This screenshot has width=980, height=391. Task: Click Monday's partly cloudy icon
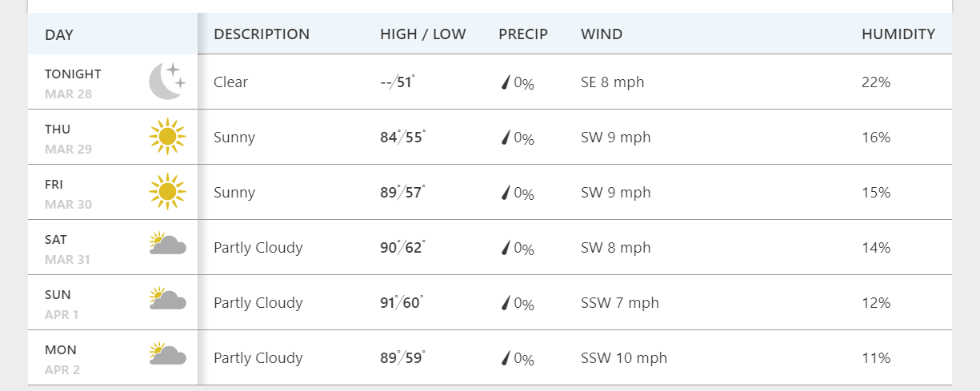[x=167, y=354]
